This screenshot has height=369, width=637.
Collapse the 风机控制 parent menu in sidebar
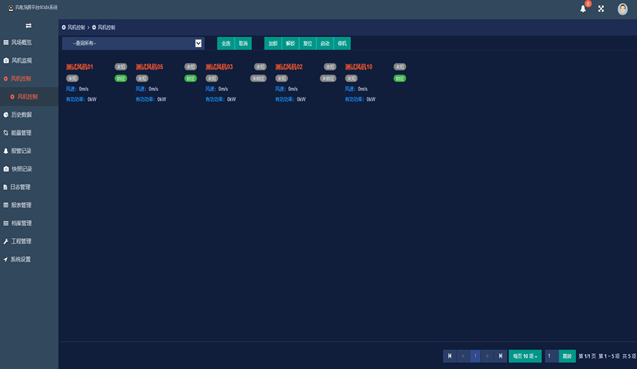(x=20, y=78)
